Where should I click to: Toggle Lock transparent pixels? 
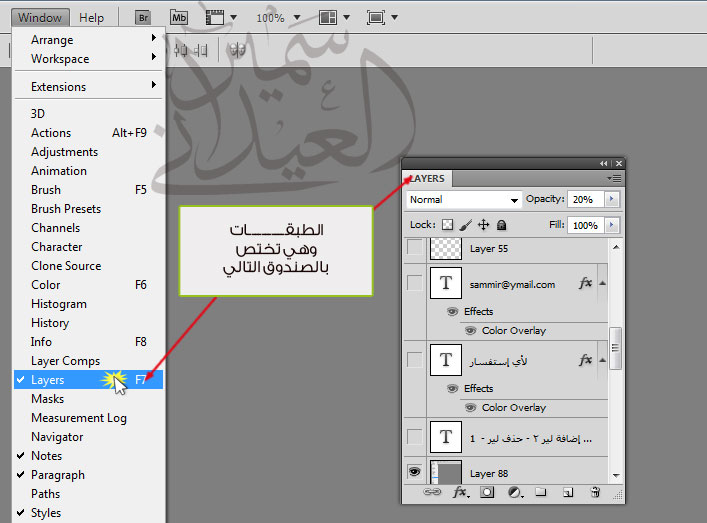click(x=447, y=225)
